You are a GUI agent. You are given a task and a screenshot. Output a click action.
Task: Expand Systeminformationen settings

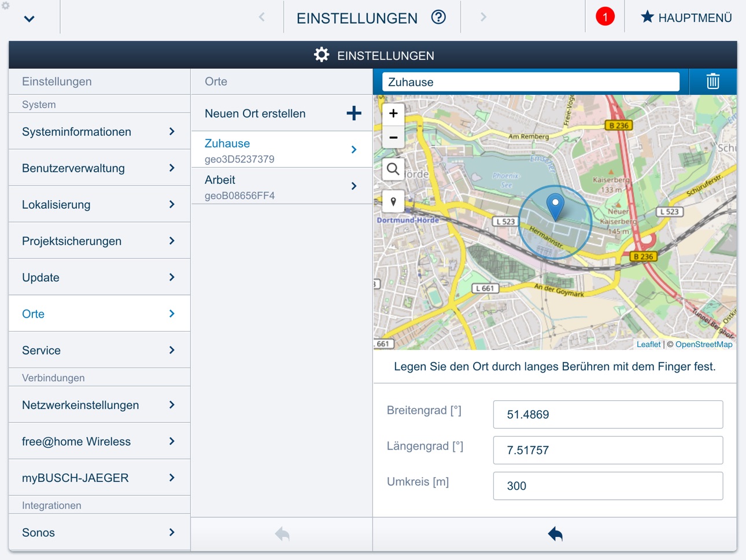(x=99, y=131)
